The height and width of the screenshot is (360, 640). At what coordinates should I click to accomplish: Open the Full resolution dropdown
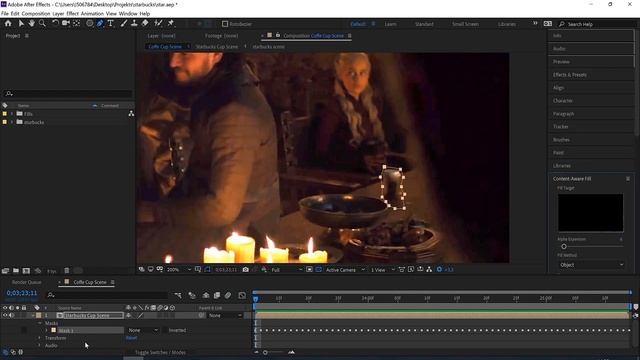[x=287, y=270]
